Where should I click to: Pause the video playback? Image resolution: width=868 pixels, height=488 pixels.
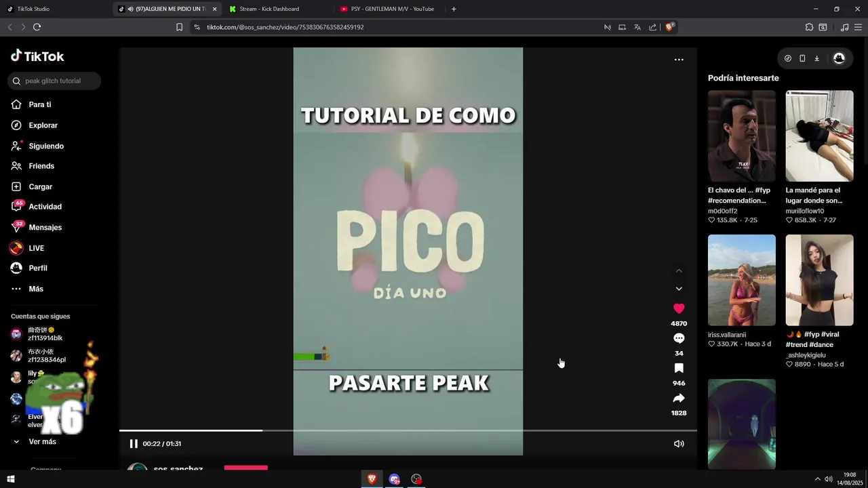(x=134, y=444)
